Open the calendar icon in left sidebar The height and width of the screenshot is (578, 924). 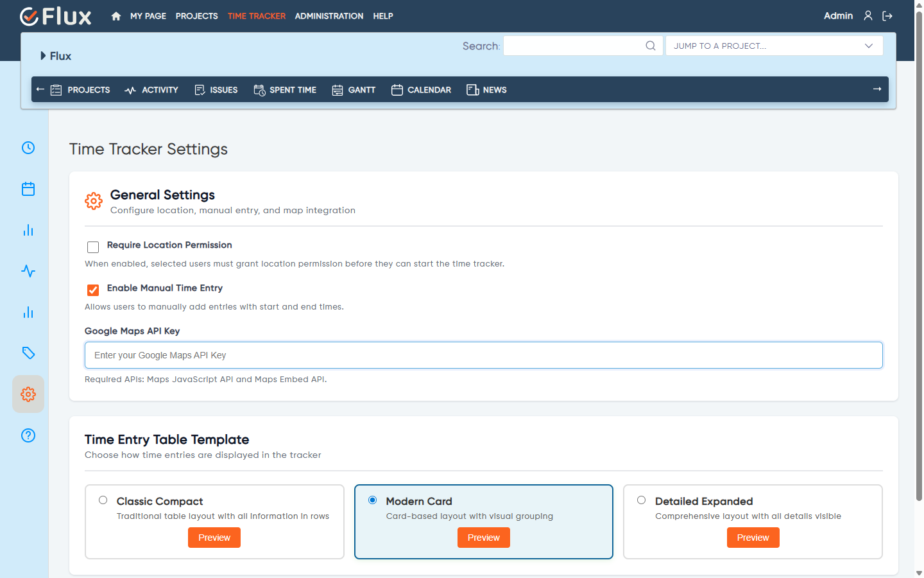28,189
